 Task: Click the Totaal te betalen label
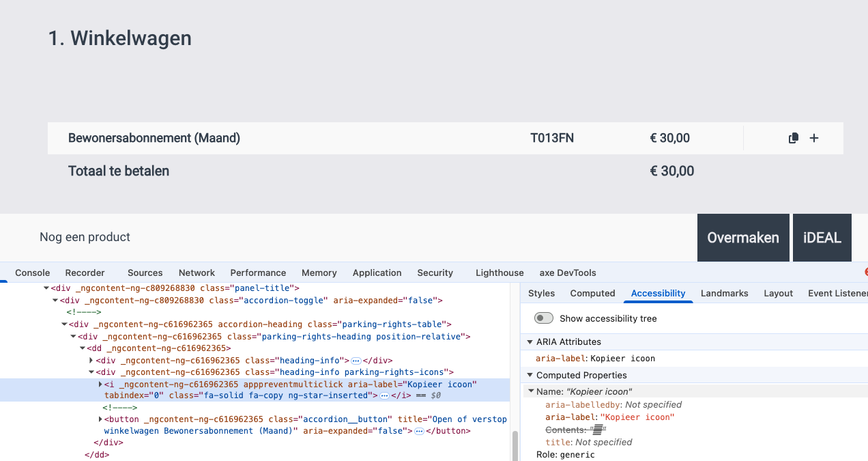click(119, 171)
